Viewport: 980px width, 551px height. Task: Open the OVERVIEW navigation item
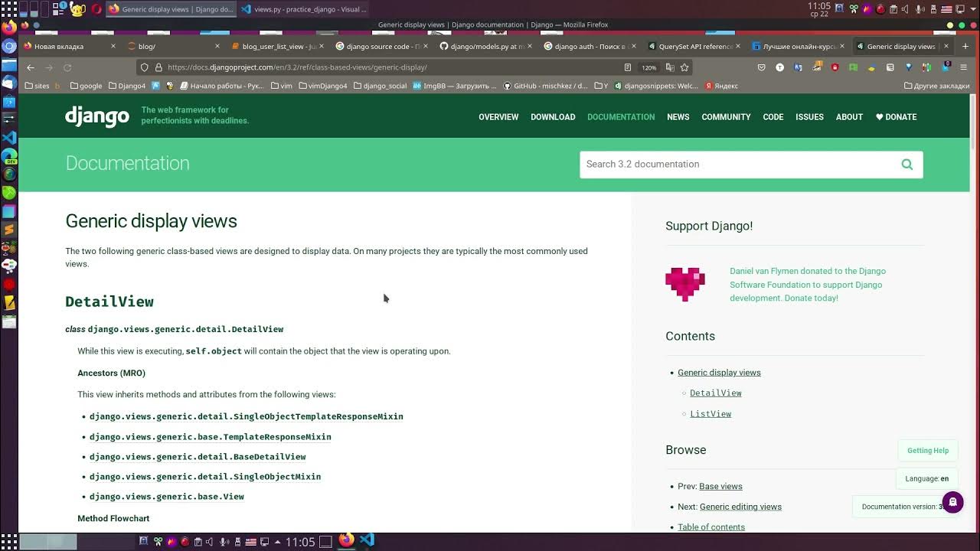(x=498, y=117)
